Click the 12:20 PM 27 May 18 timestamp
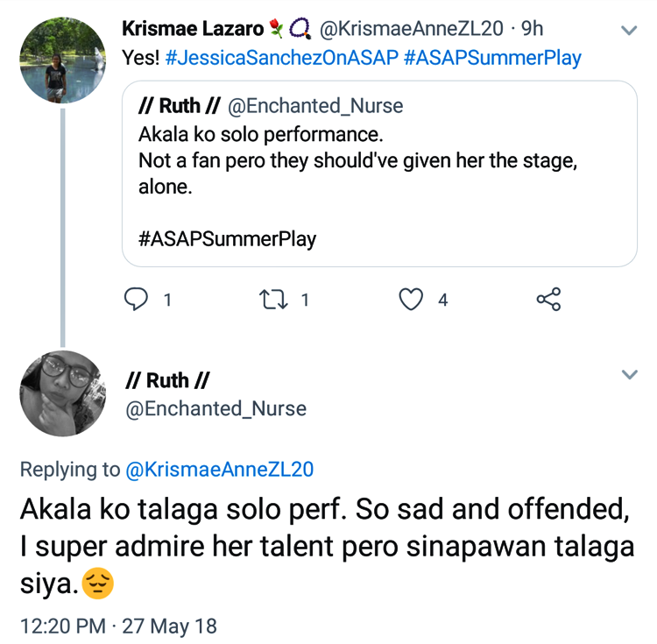657x644 pixels. point(118,626)
